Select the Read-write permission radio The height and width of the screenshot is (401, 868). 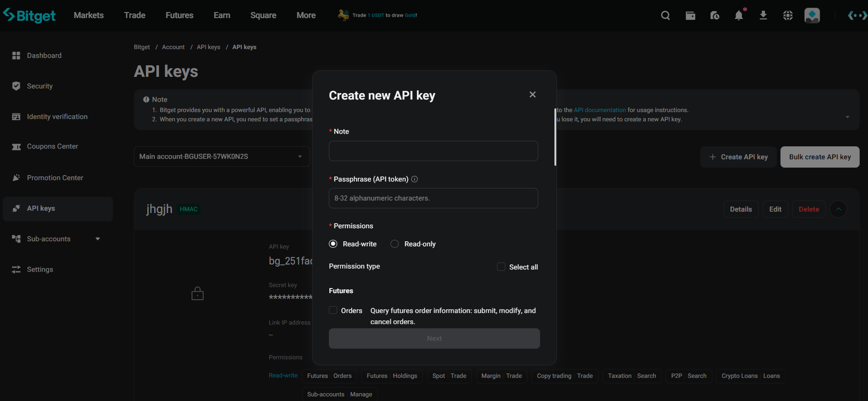(333, 244)
